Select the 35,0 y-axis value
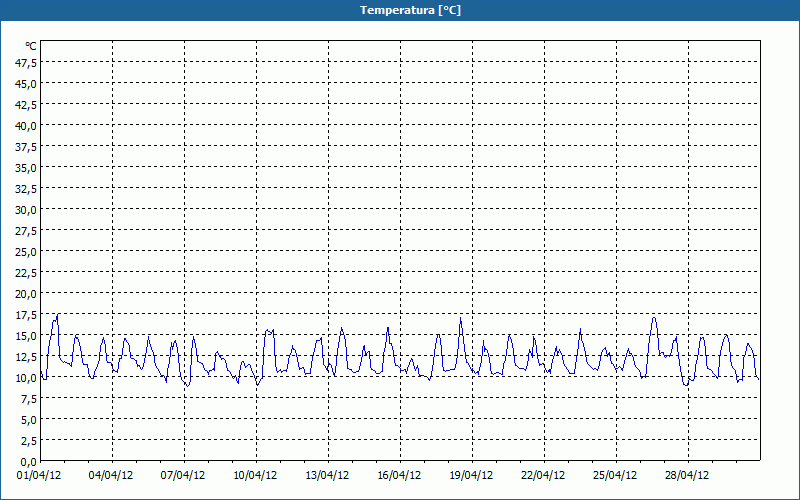800x500 pixels. pos(26,167)
